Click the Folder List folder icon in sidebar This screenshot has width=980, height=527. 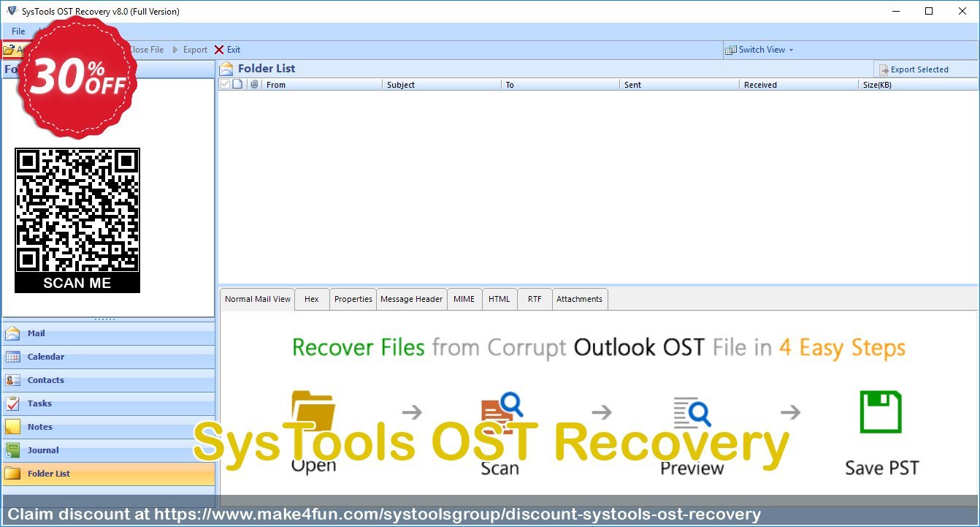click(13, 474)
